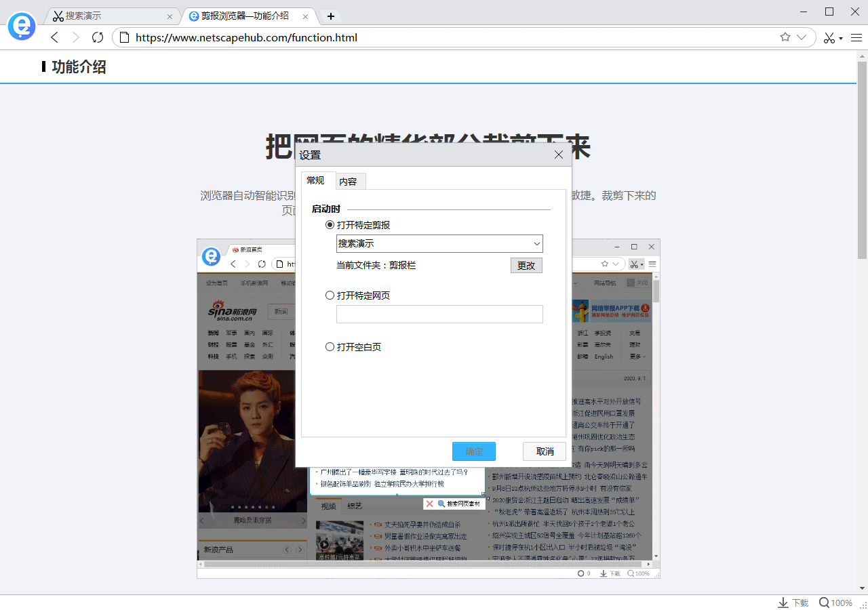Viewport: 868px width, 610px height.
Task: Click 当前文件夹：剪报栏 label
Action: tap(376, 265)
